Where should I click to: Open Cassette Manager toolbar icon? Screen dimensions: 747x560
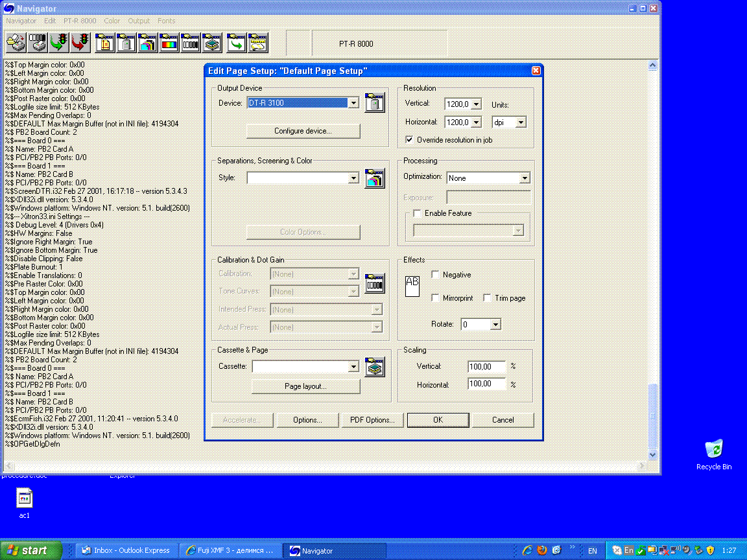(211, 43)
